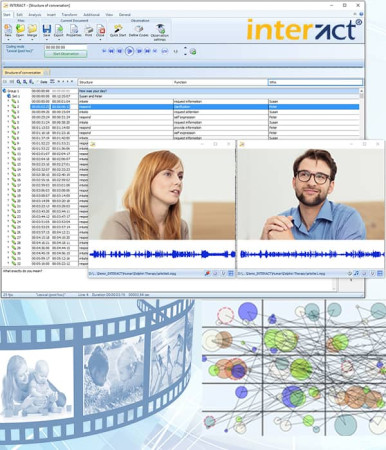386x450 pixels.
Task: Open Observation settings
Action: click(160, 32)
